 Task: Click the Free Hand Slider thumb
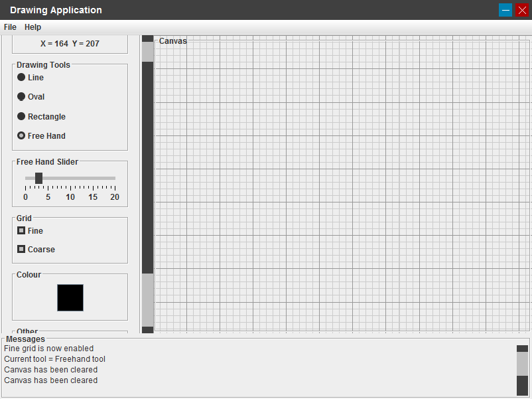click(x=38, y=178)
